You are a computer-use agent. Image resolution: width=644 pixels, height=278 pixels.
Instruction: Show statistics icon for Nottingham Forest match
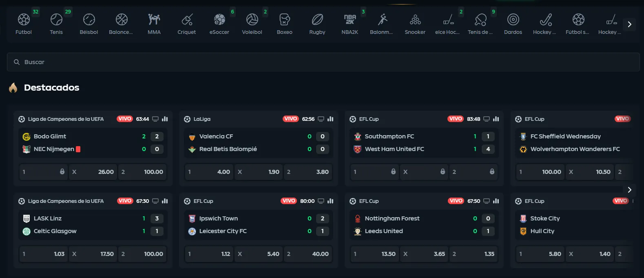496,201
